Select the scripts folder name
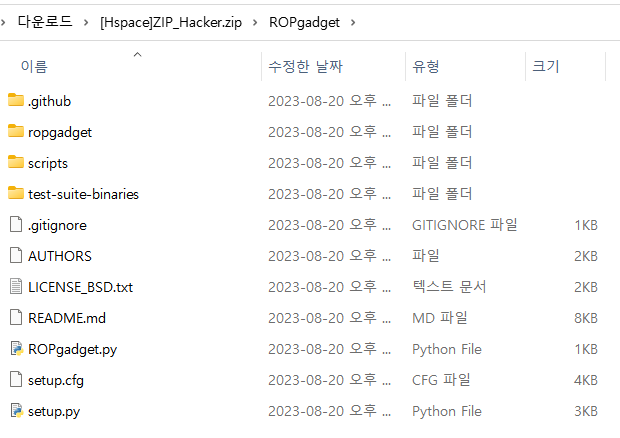Image resolution: width=620 pixels, height=438 pixels. tap(48, 163)
